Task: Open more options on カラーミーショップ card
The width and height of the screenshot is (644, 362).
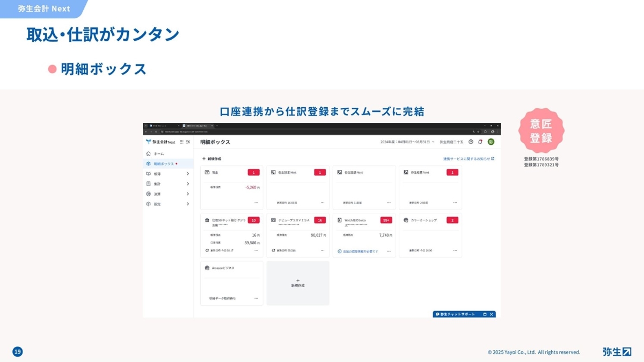Action: coord(455,250)
